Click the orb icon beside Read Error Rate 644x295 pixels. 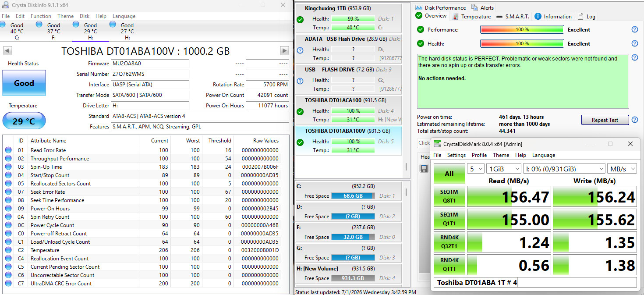coord(8,150)
